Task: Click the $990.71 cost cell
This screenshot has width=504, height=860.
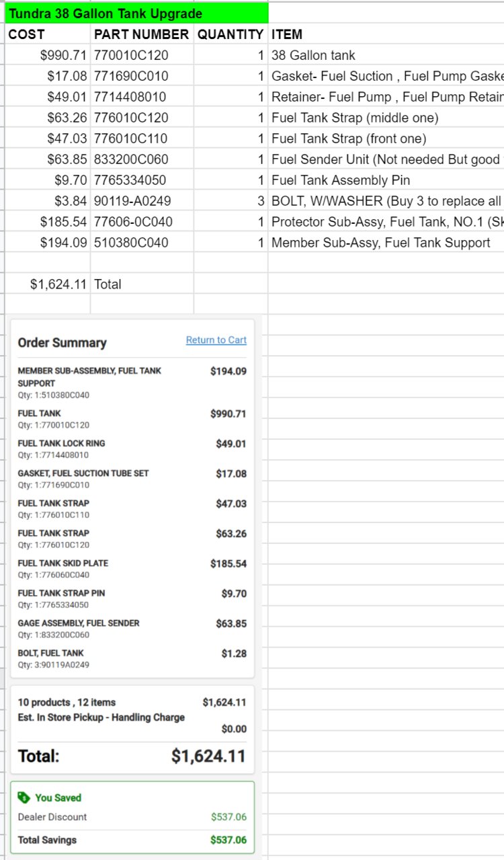Action: point(48,55)
